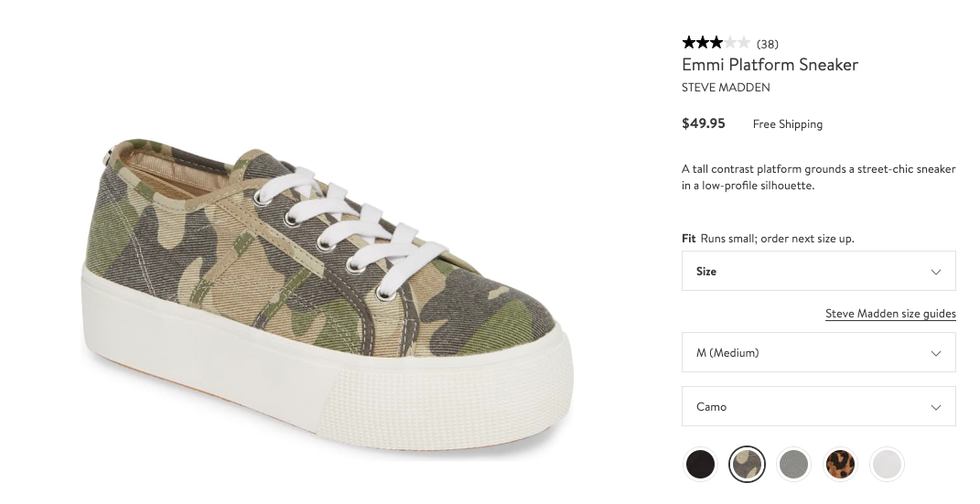The image size is (980, 504).
Task: Click the chevron arrow beside Camo
Action: (x=936, y=407)
